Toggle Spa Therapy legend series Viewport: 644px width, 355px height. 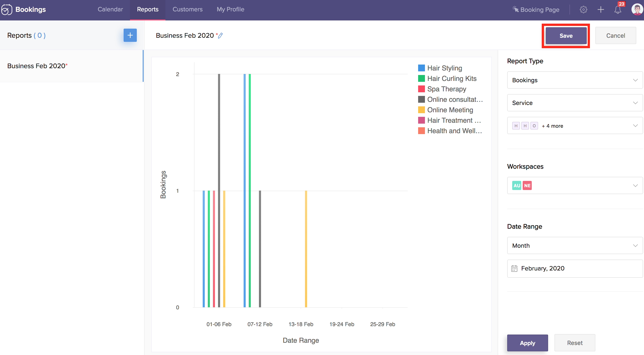click(446, 89)
